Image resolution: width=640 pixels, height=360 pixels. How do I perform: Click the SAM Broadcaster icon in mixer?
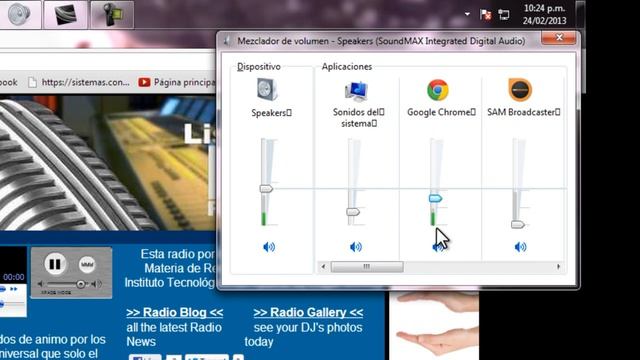tap(520, 90)
